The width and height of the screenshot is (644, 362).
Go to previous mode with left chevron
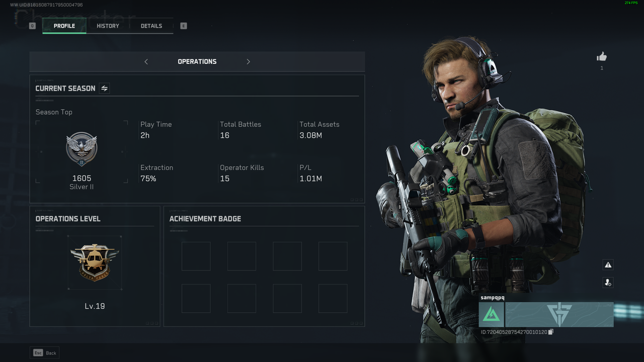coord(146,62)
